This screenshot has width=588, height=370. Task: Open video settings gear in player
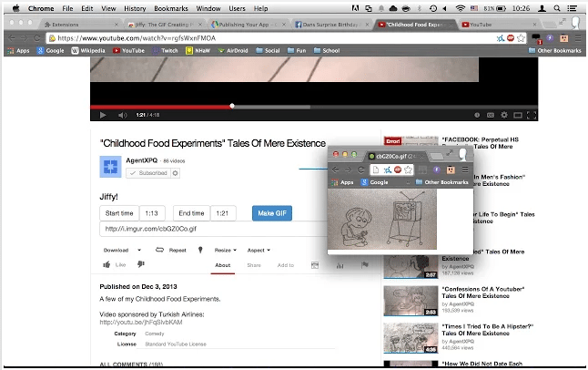(x=504, y=115)
